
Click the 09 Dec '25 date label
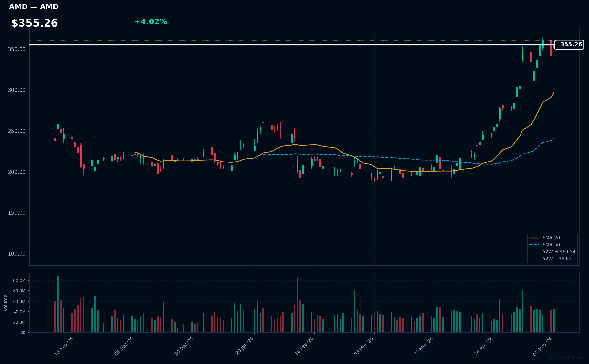click(x=124, y=346)
